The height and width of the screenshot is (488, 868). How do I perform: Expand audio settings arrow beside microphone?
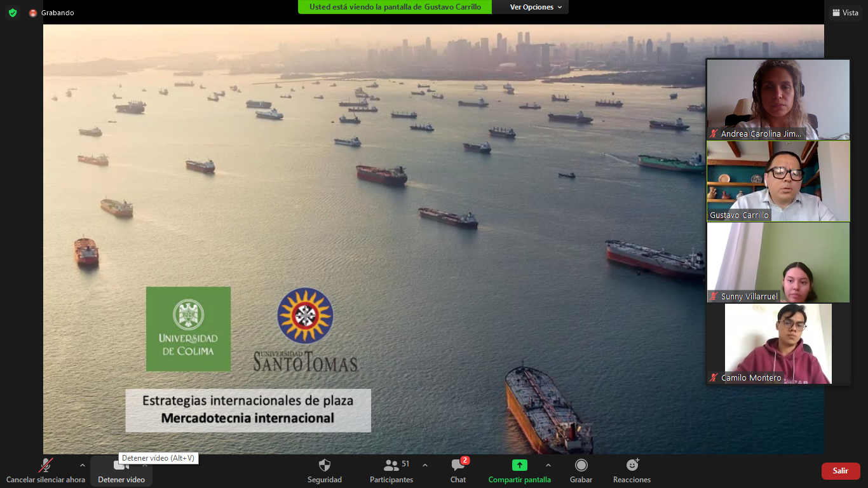tap(82, 465)
